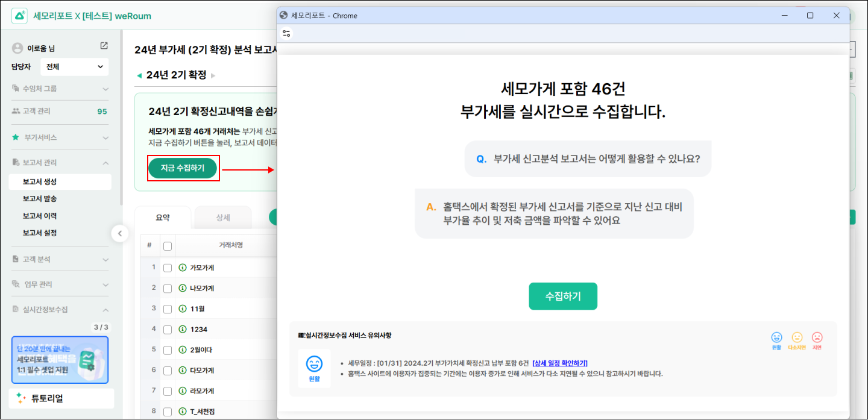
Task: Open the 담당자 전체 dropdown
Action: tap(74, 67)
